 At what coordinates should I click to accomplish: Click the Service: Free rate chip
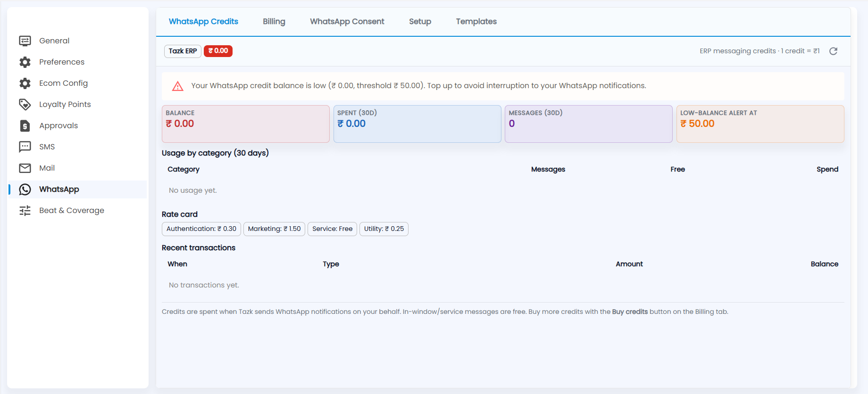click(333, 229)
